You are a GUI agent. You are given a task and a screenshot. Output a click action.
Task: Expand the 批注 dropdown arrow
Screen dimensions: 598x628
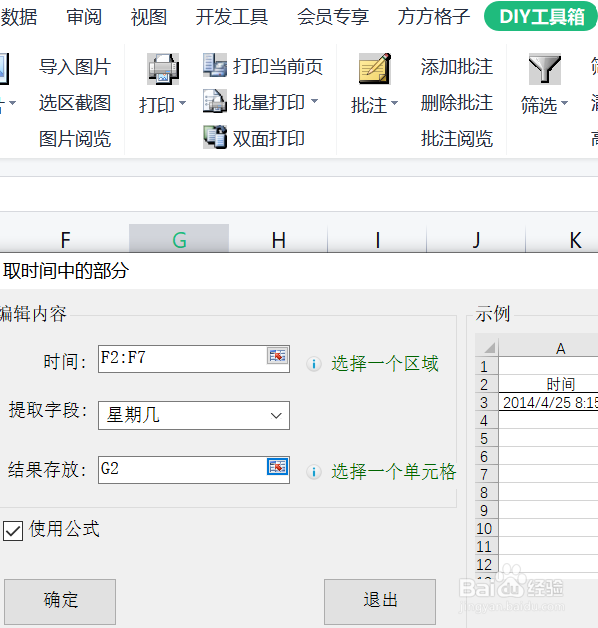(395, 103)
